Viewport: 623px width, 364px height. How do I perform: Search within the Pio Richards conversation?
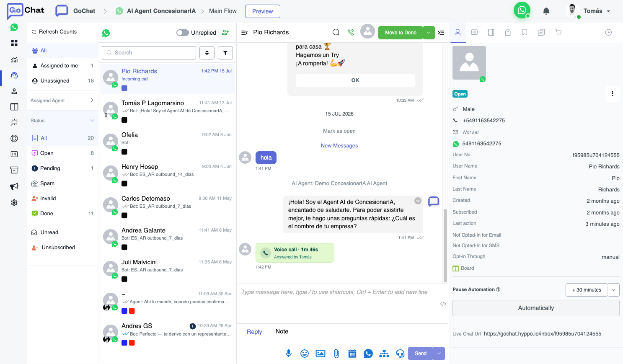point(336,32)
